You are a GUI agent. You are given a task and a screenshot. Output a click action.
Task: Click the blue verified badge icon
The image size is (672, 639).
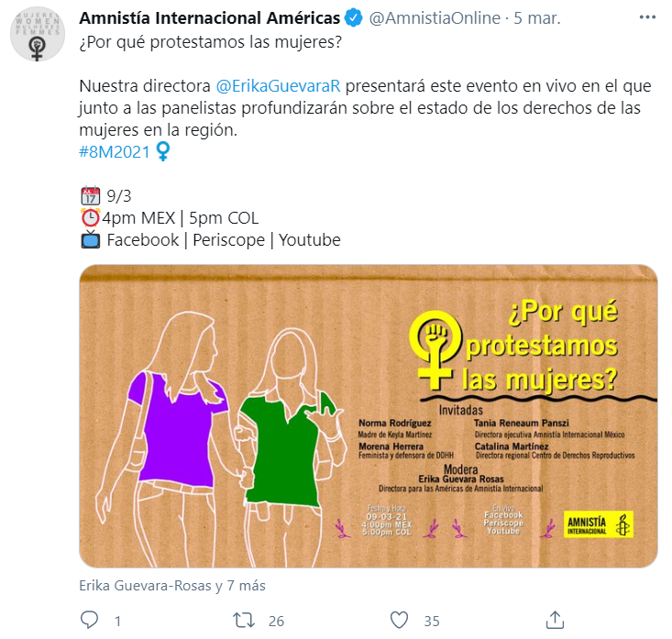coord(354,18)
